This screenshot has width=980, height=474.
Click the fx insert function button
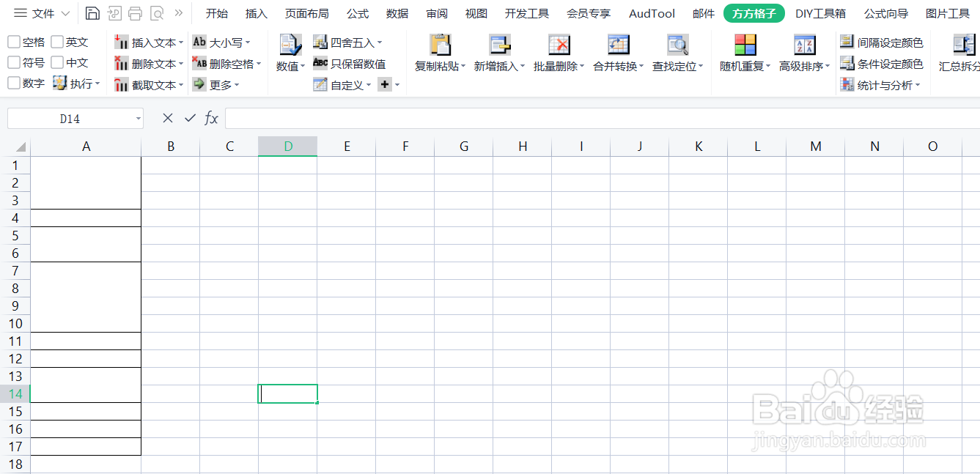pos(212,118)
